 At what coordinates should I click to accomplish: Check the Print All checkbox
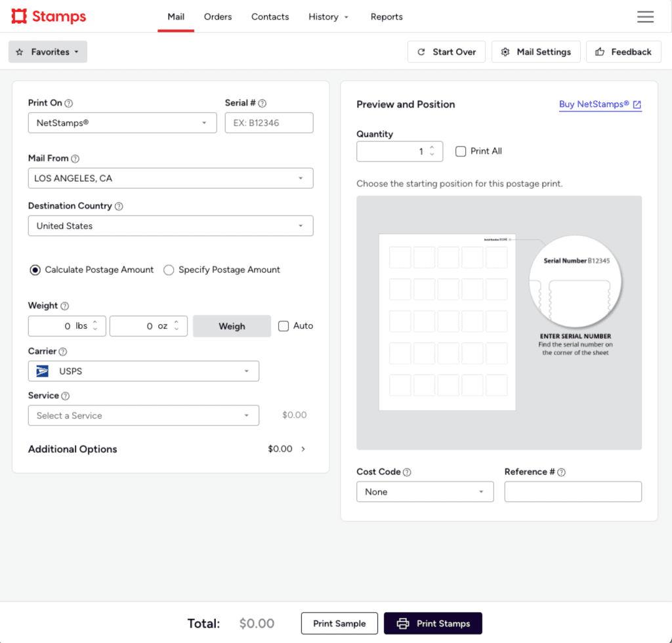pos(461,151)
